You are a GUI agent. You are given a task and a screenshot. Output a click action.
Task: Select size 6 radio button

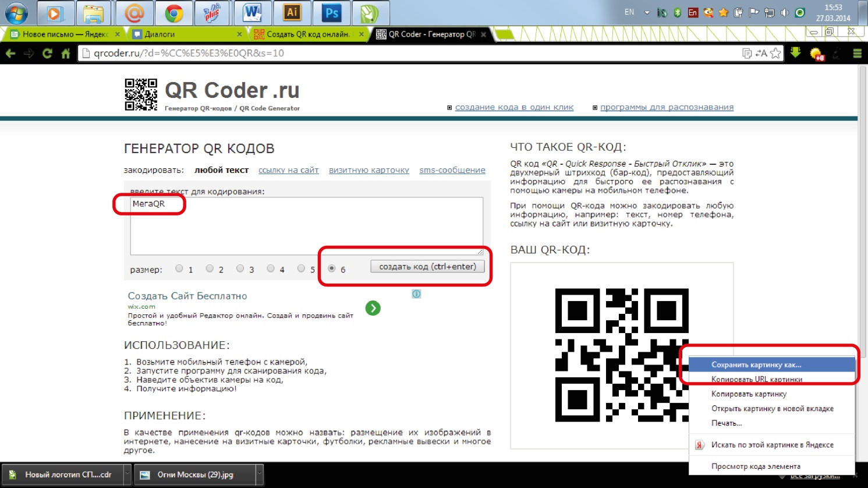point(332,268)
